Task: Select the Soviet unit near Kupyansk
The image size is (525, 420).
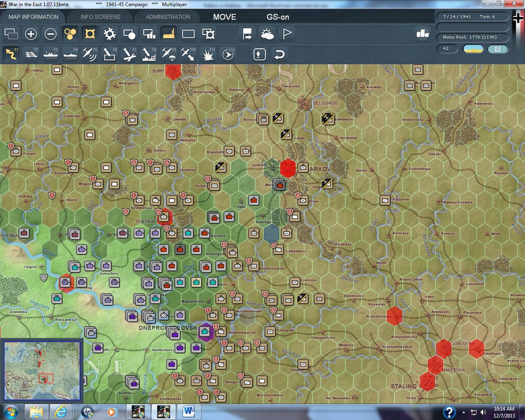Action: point(385,200)
